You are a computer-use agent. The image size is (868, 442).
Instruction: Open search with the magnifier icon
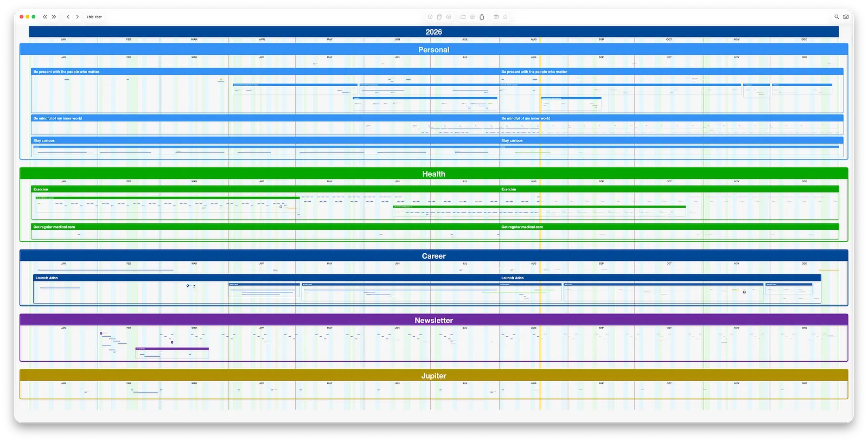[x=837, y=17]
